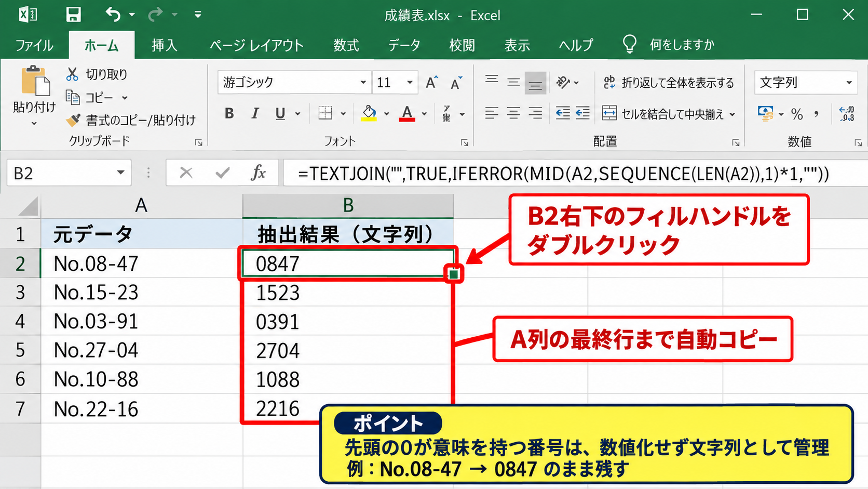Screen dimensions: 868x489
Task: Toggle 折り返して全体を表示する wrap text
Action: [669, 83]
